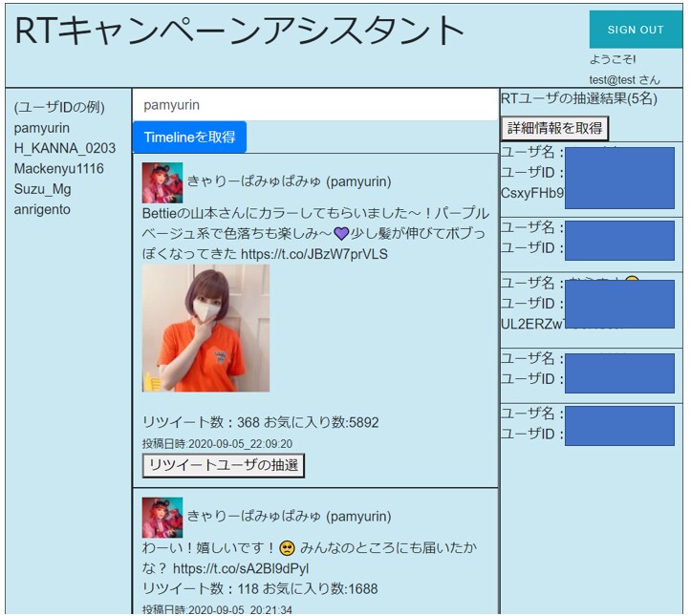The height and width of the screenshot is (616, 691).
Task: Click the text test@test さん
Action: 624,79
